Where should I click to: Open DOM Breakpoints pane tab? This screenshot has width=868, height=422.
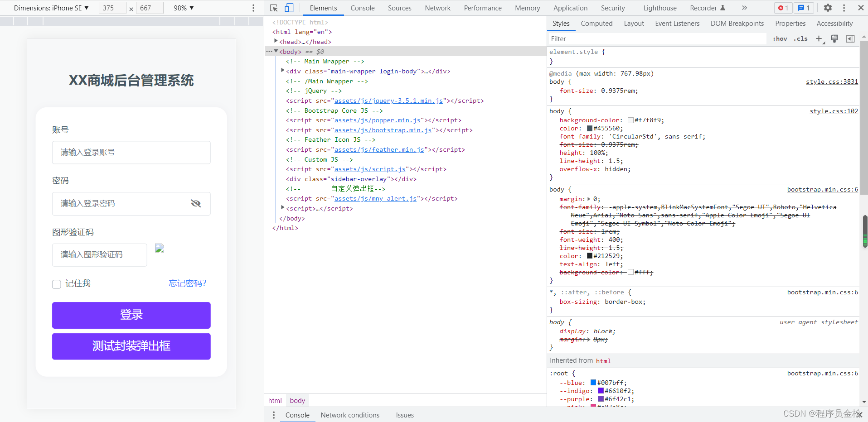[737, 24]
